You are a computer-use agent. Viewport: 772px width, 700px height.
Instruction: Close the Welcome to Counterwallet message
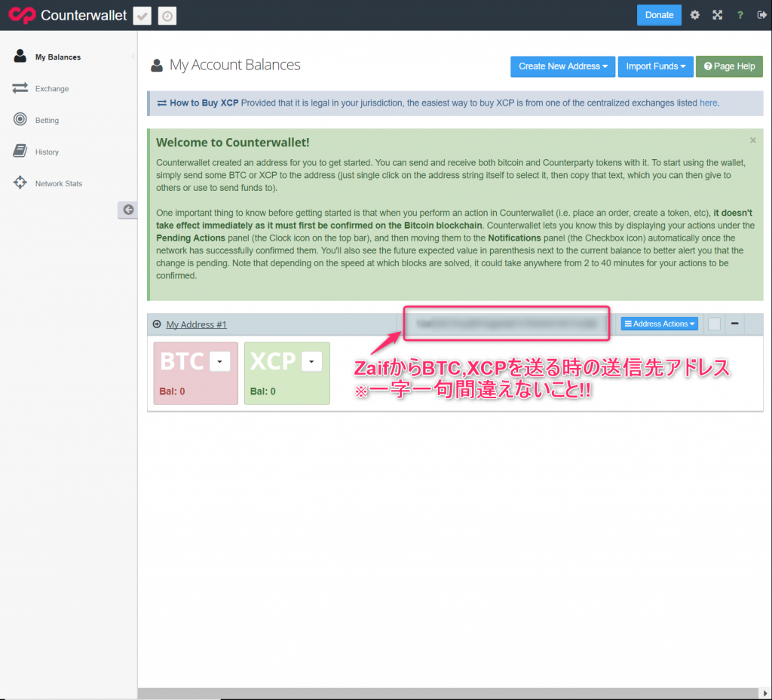coord(752,140)
